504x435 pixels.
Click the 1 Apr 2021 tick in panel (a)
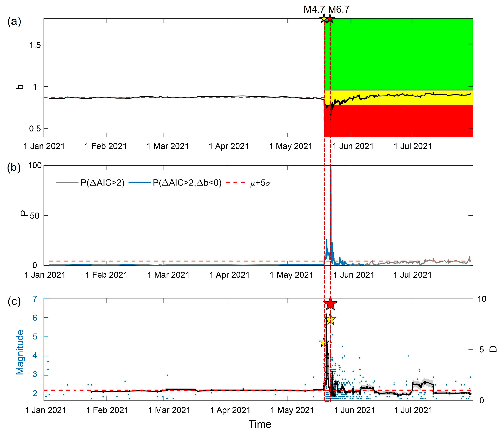pyautogui.click(x=229, y=146)
